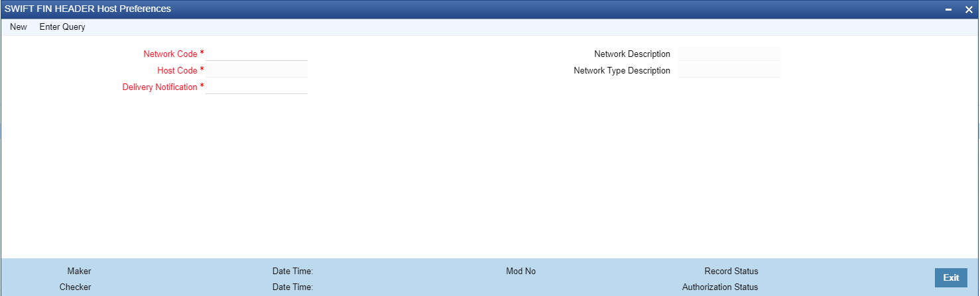Click the Network Description field
Viewport: 980px width, 296px height.
tap(729, 54)
